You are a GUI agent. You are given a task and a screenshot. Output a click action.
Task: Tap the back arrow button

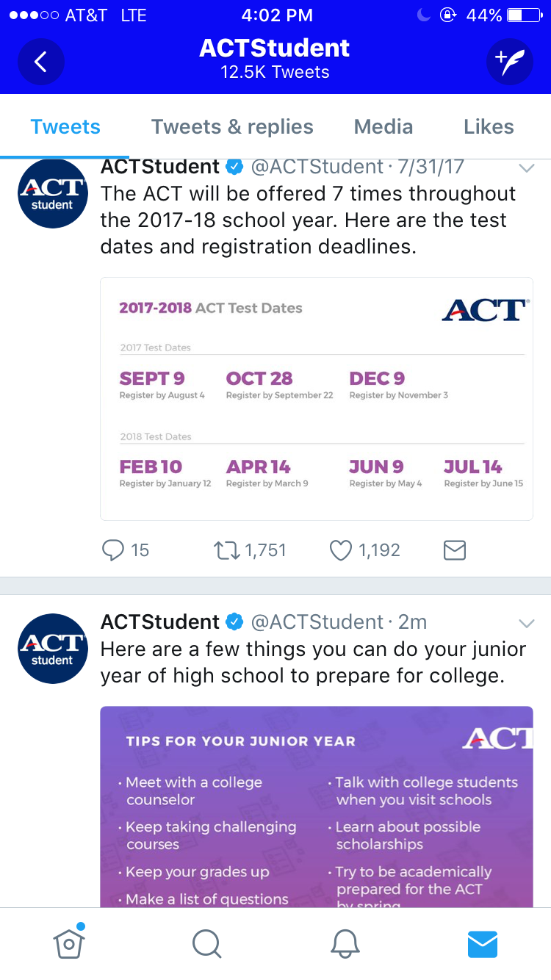point(40,62)
